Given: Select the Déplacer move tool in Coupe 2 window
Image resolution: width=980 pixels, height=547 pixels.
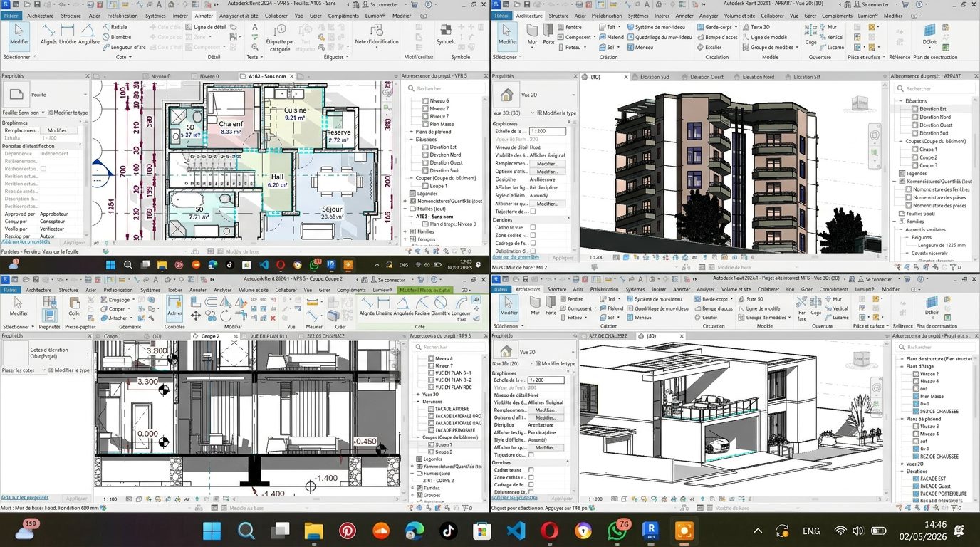Looking at the screenshot, I should tap(196, 315).
